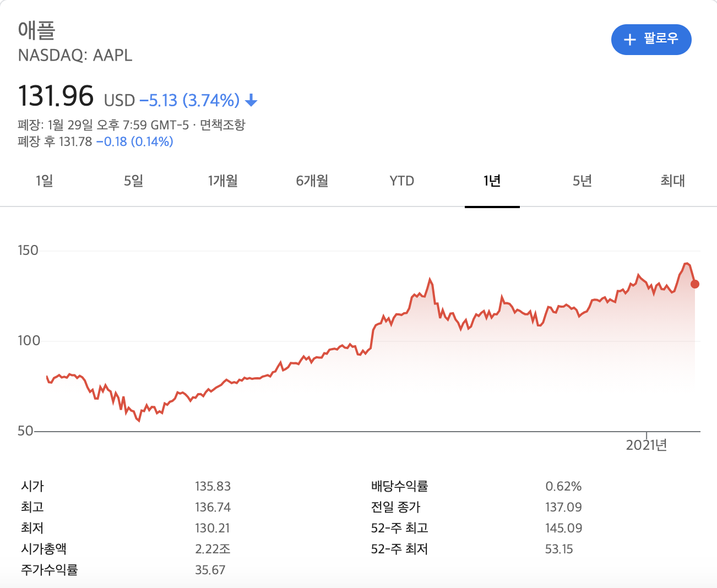The image size is (717, 588).
Task: Click the USD currency label
Action: click(x=119, y=100)
